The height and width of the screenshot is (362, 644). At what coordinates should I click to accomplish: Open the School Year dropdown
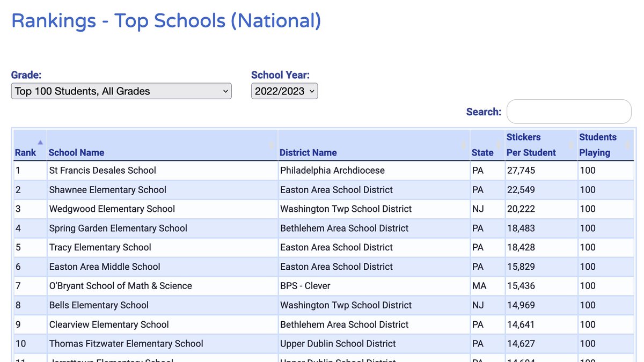click(284, 91)
